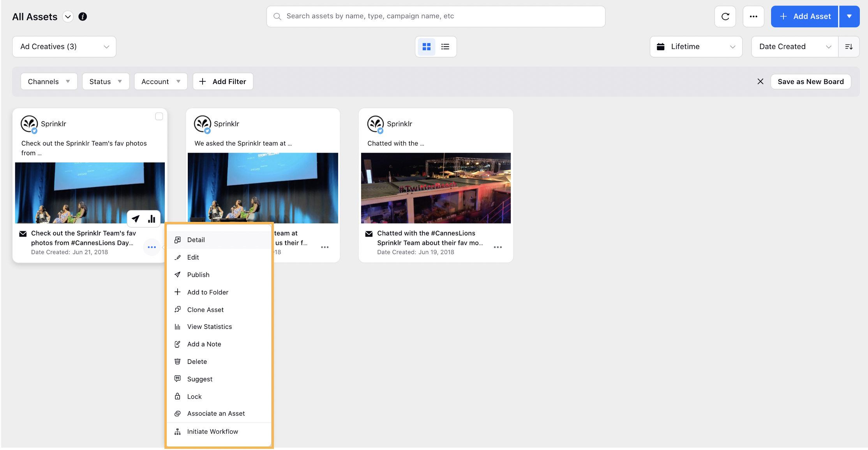Expand the All Assets dropdown chevron
The width and height of the screenshot is (868, 450).
coord(68,17)
